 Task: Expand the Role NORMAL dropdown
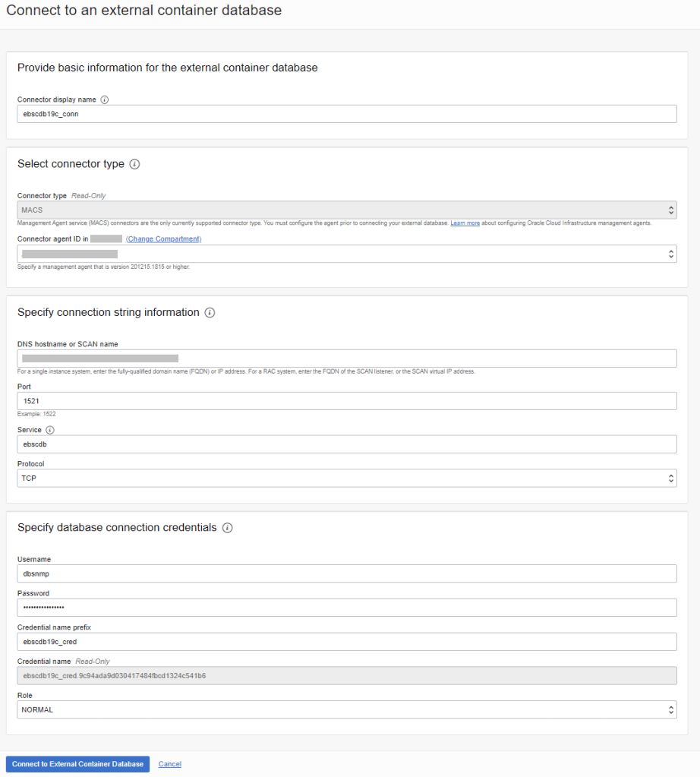(346, 709)
